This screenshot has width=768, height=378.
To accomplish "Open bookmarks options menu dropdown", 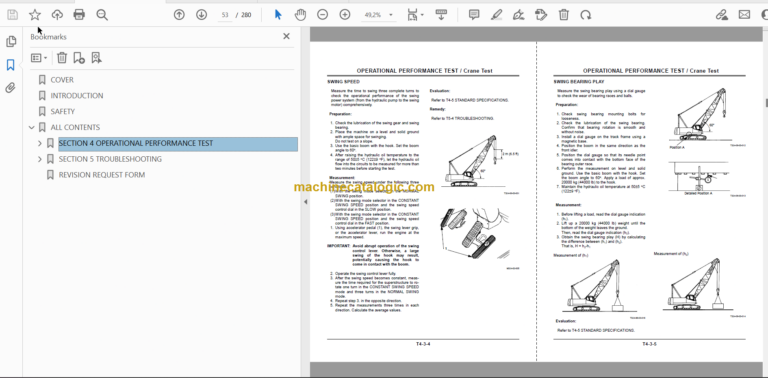I will click(x=39, y=58).
